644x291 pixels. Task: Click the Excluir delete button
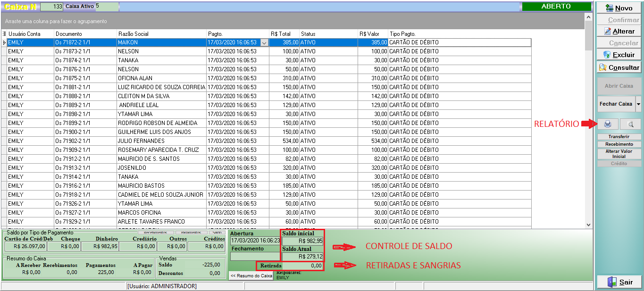tap(619, 55)
